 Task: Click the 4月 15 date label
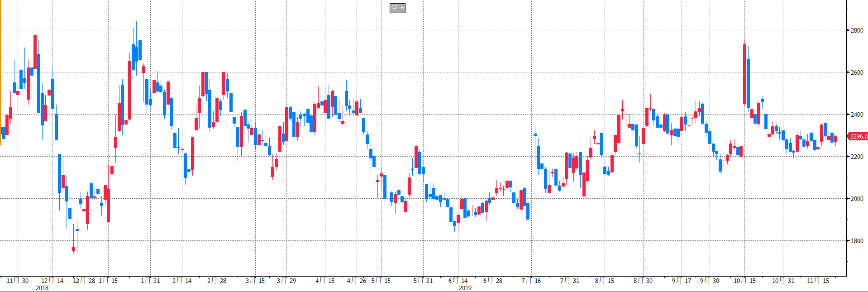[325, 281]
